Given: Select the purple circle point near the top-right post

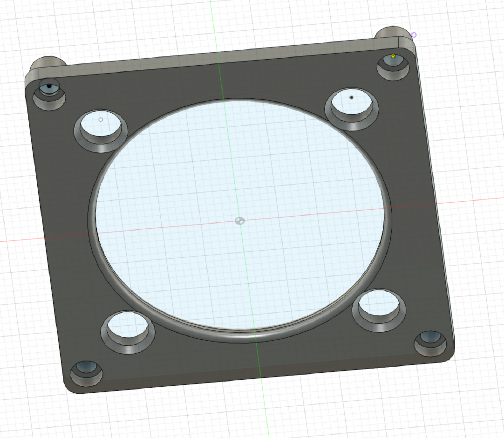Looking at the screenshot, I should (414, 35).
